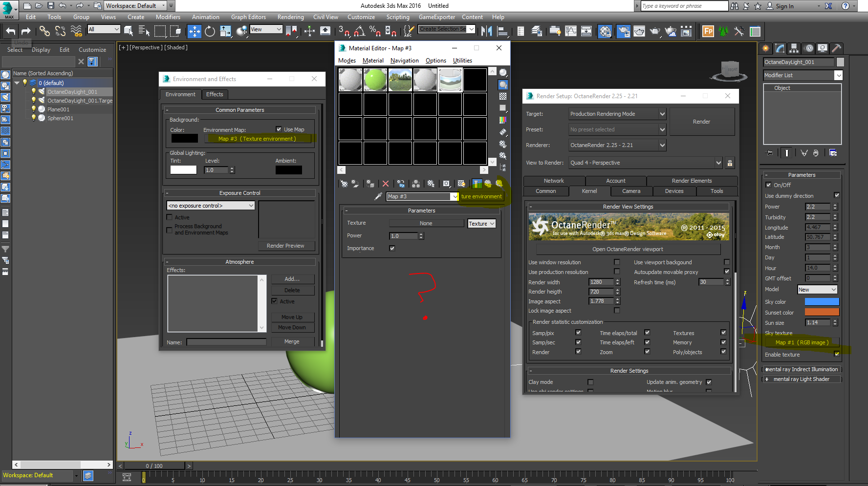Click the white Tint color swatch
Viewport: 868px width, 486px height.
coord(183,170)
